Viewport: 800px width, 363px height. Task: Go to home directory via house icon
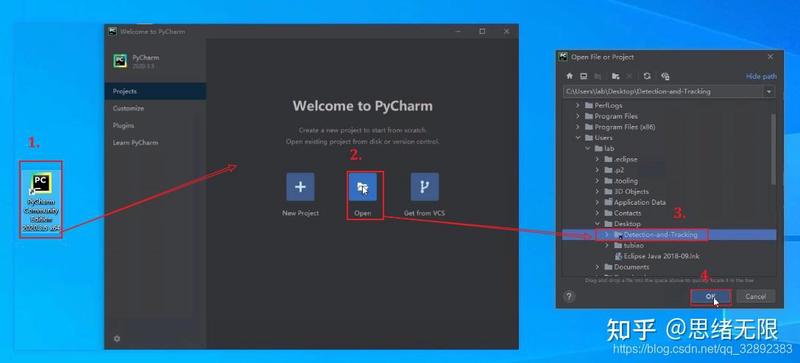point(570,76)
